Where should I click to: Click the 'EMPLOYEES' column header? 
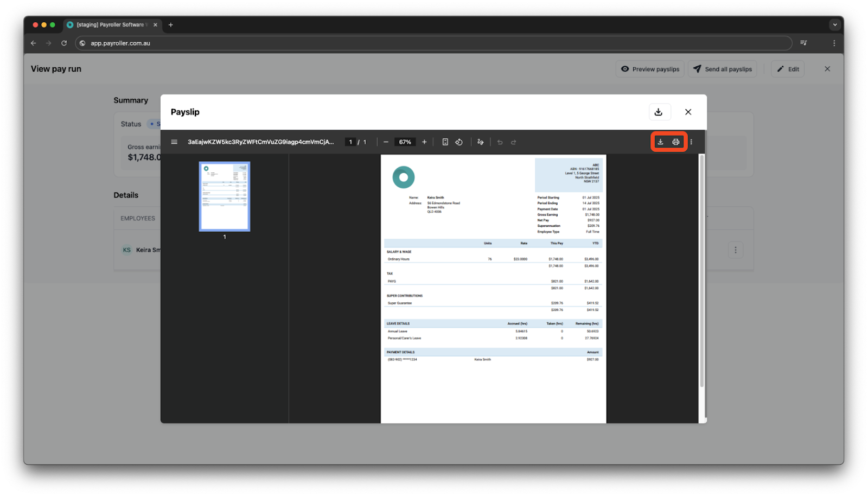click(138, 219)
